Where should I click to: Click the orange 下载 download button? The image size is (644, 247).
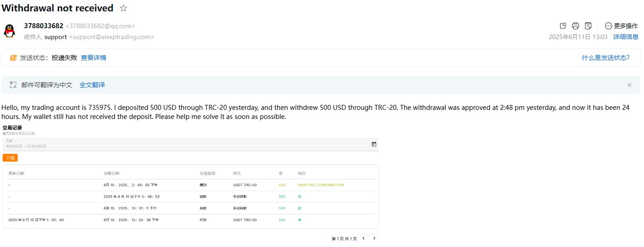pyautogui.click(x=10, y=158)
